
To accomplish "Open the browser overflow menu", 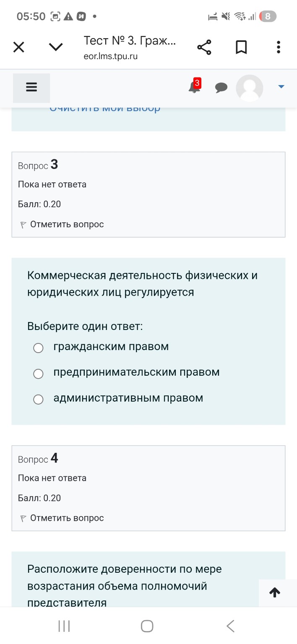I will click(x=278, y=47).
